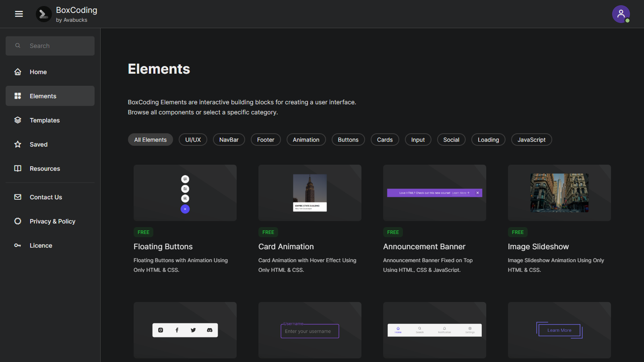Filter by NavBar category
Image resolution: width=644 pixels, height=362 pixels.
tap(229, 140)
